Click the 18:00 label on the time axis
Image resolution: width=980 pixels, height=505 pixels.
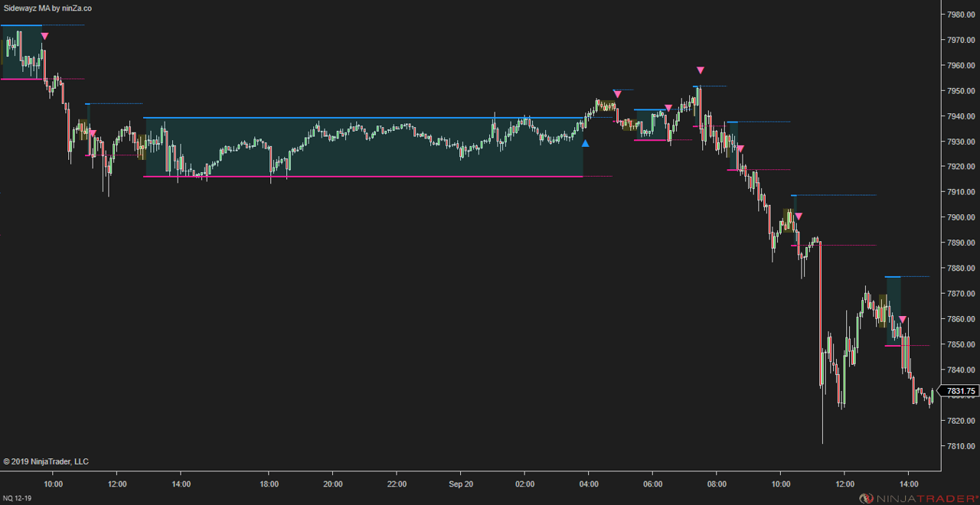[x=269, y=484]
